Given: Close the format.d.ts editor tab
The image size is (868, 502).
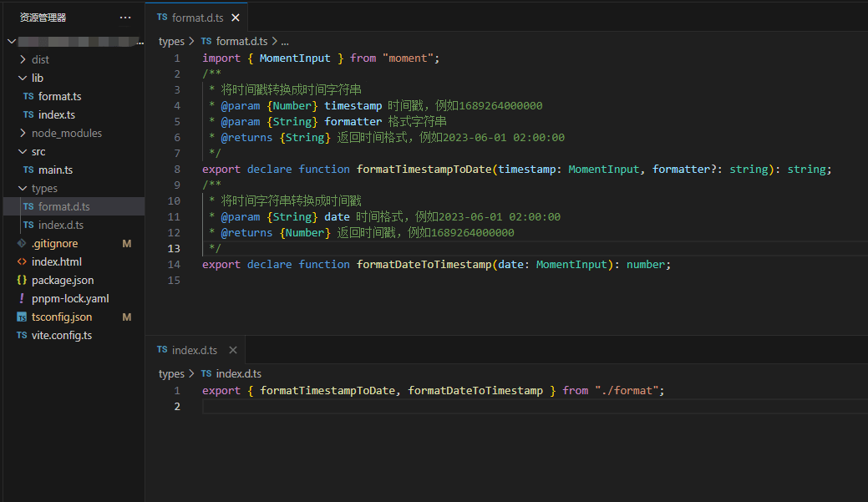Looking at the screenshot, I should coord(236,18).
